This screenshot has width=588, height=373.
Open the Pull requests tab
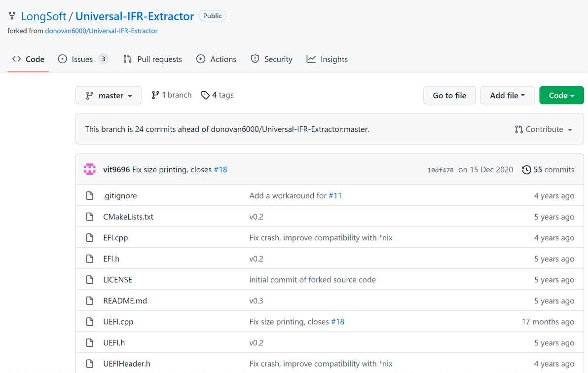click(x=152, y=59)
